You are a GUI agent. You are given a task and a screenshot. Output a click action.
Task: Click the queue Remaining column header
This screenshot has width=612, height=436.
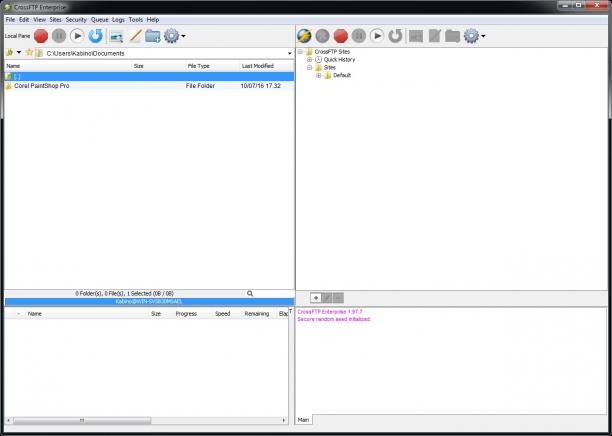(256, 313)
